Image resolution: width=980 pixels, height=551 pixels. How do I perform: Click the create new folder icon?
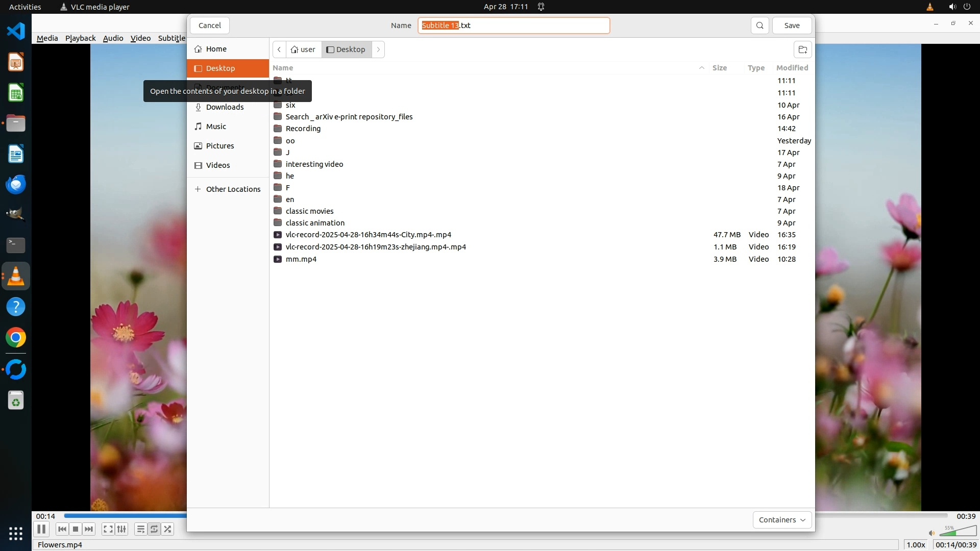coord(802,49)
